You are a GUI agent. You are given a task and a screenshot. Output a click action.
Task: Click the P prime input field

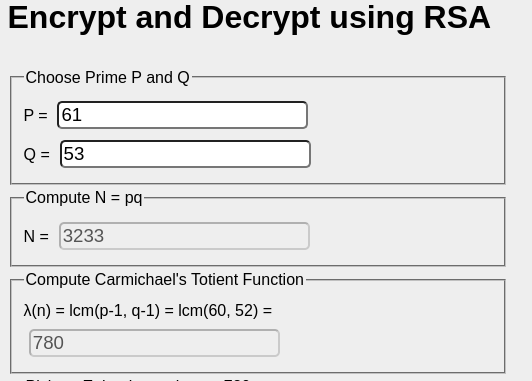tap(183, 115)
